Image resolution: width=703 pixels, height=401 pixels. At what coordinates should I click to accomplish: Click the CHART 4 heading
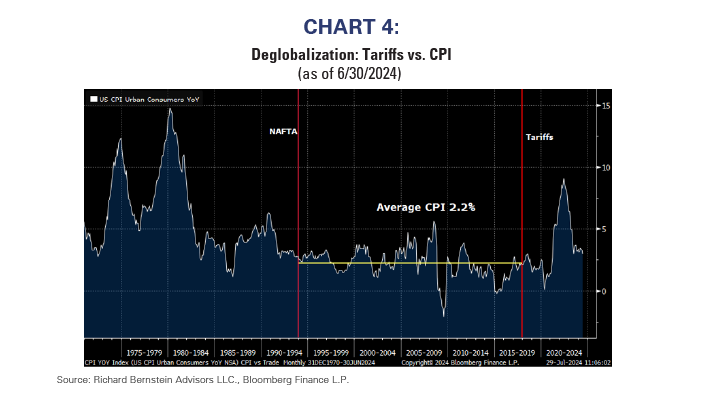[x=350, y=25]
